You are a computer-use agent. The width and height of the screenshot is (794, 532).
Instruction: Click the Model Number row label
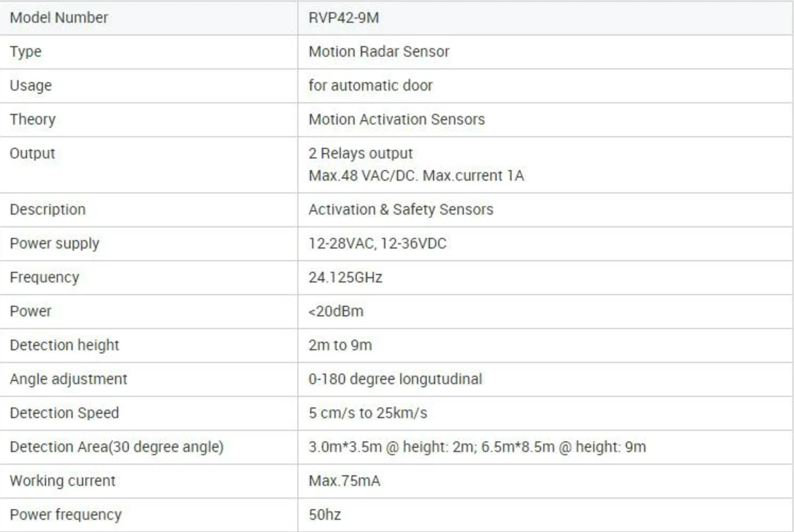click(59, 18)
